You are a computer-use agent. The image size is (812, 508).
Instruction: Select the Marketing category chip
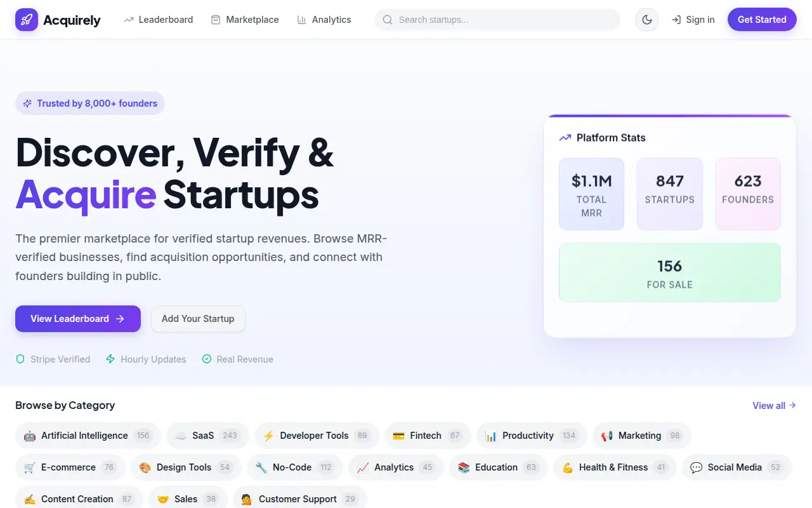641,436
